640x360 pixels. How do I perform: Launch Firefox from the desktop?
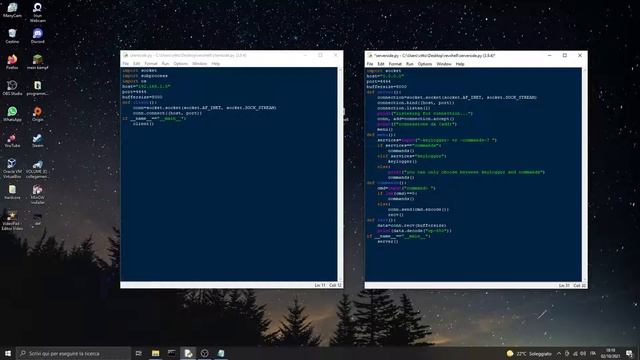(x=12, y=62)
